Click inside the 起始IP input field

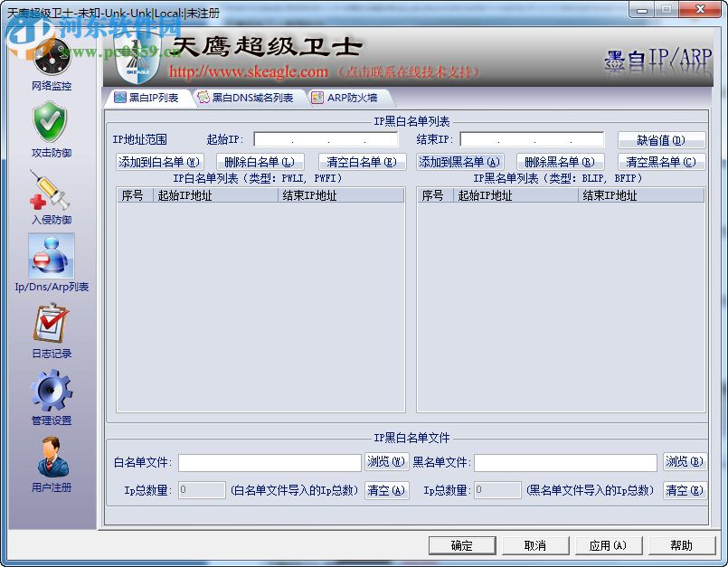pyautogui.click(x=326, y=139)
